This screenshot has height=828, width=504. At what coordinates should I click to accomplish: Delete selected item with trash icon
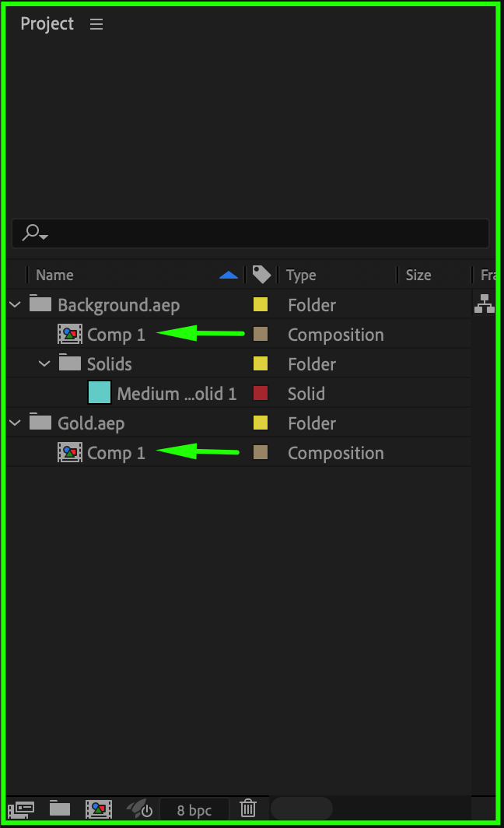pos(248,809)
